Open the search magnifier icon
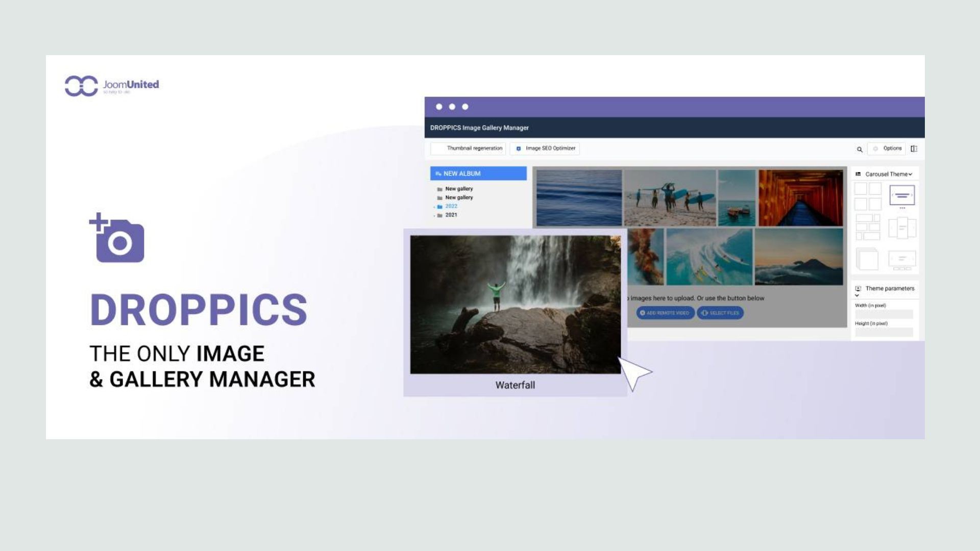 point(860,149)
